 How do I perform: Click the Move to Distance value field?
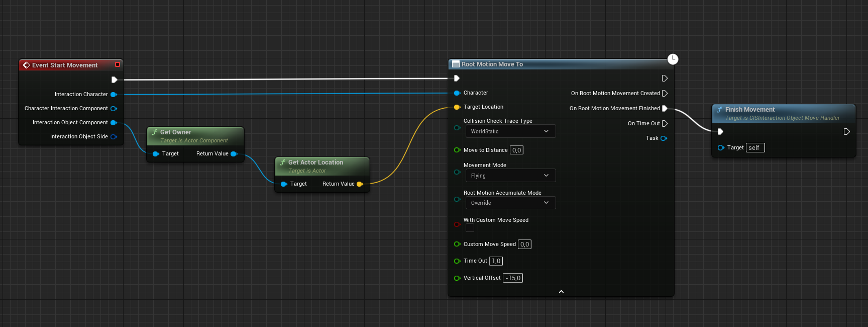coord(516,150)
